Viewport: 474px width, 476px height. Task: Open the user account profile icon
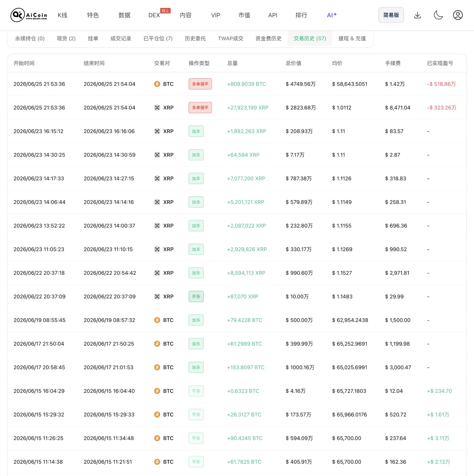pyautogui.click(x=458, y=15)
